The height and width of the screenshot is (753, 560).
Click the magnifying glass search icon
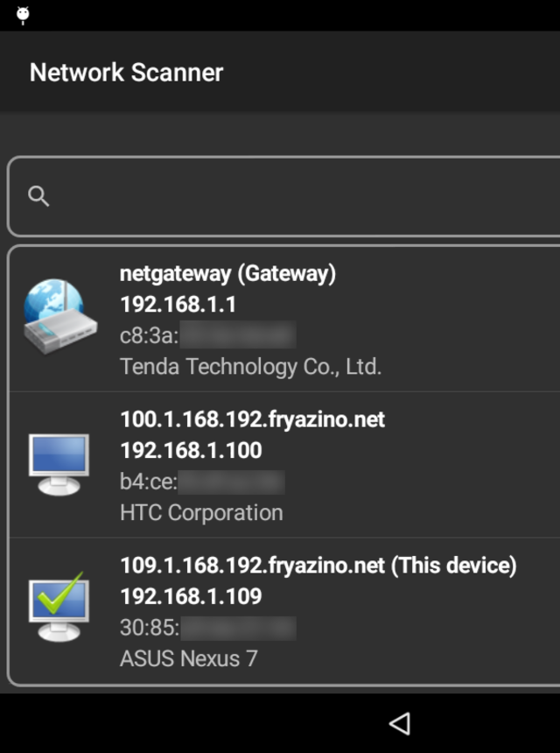(38, 196)
